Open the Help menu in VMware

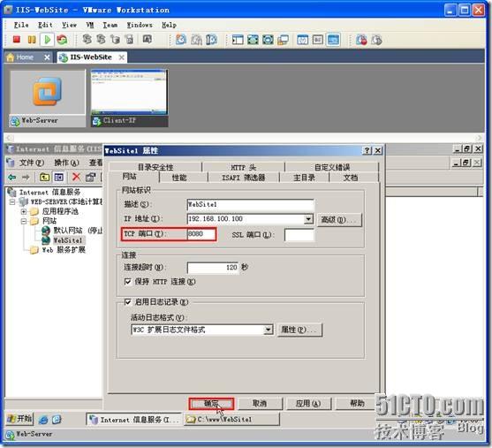click(x=169, y=25)
